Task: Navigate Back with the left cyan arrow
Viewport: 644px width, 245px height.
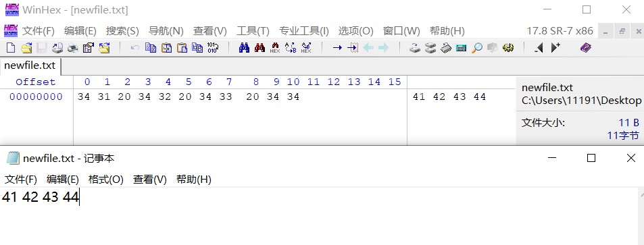Action: [368, 48]
